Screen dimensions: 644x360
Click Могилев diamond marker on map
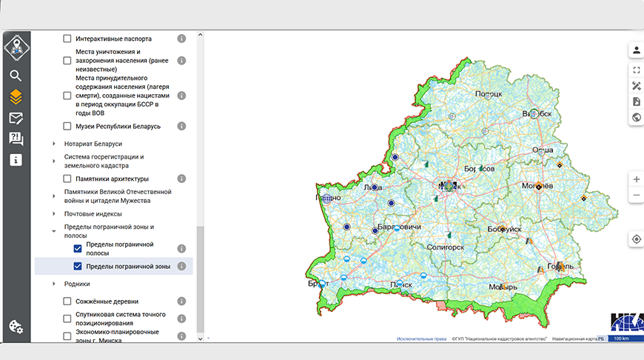(x=538, y=187)
